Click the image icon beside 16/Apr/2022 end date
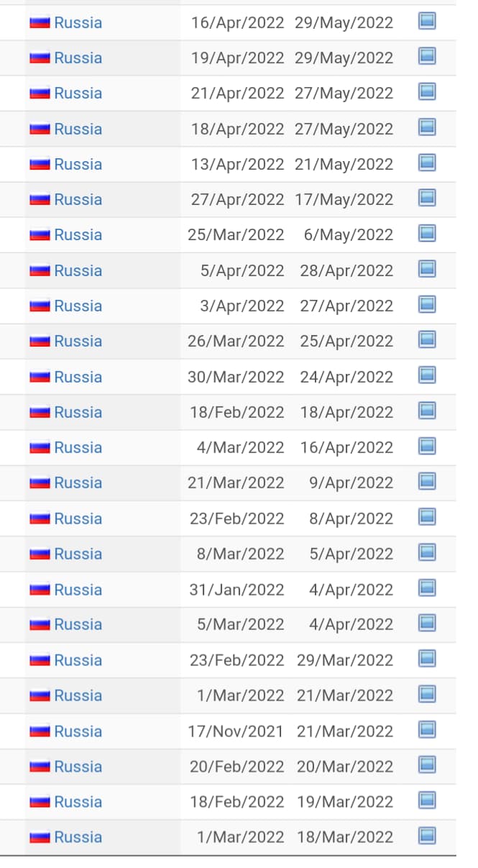 pos(427,447)
